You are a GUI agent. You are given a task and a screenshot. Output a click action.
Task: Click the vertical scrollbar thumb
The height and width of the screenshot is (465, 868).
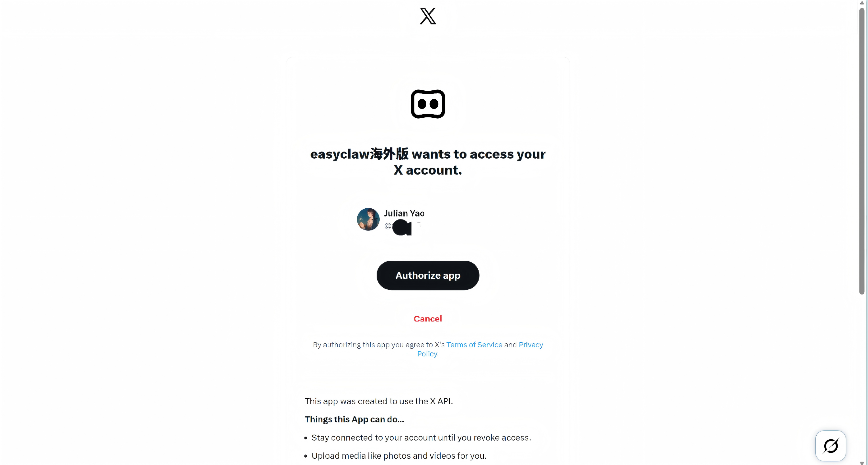(862, 151)
